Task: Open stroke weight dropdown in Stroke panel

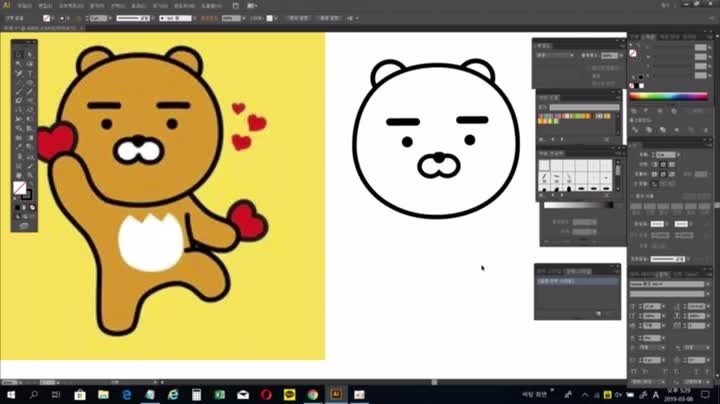Action: (x=679, y=155)
